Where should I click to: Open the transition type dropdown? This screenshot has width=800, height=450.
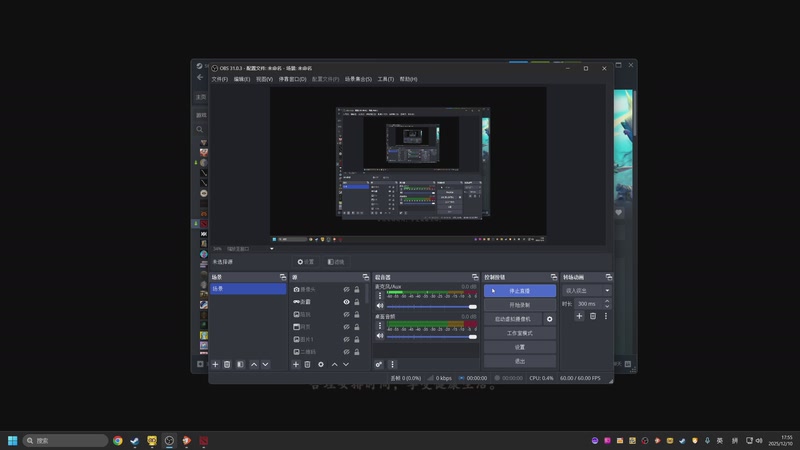(587, 290)
